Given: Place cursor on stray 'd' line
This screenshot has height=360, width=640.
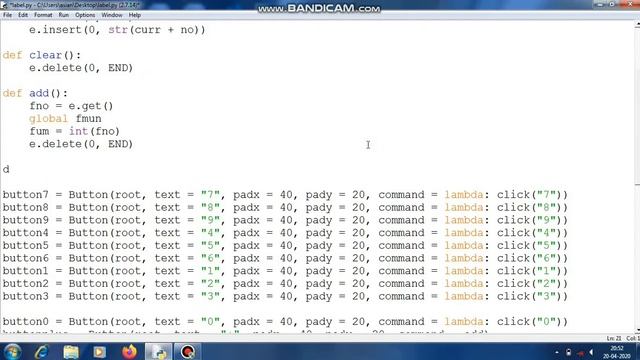Looking at the screenshot, I should [x=6, y=169].
